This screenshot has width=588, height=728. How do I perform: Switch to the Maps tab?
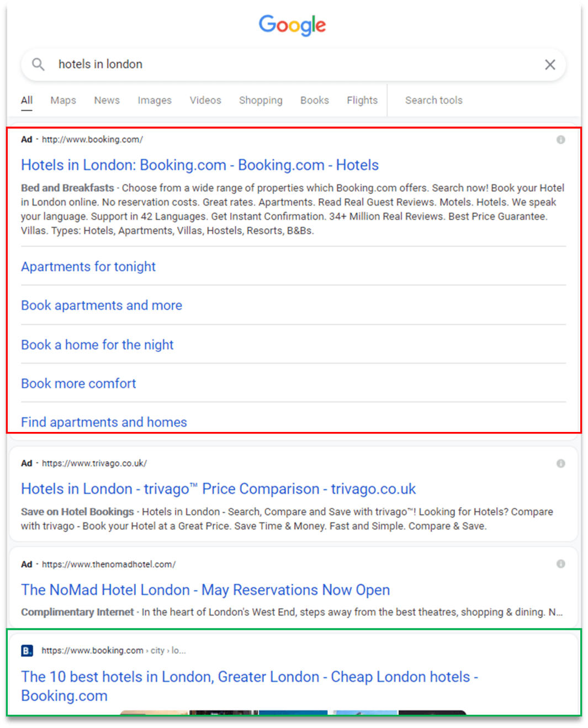(x=62, y=100)
